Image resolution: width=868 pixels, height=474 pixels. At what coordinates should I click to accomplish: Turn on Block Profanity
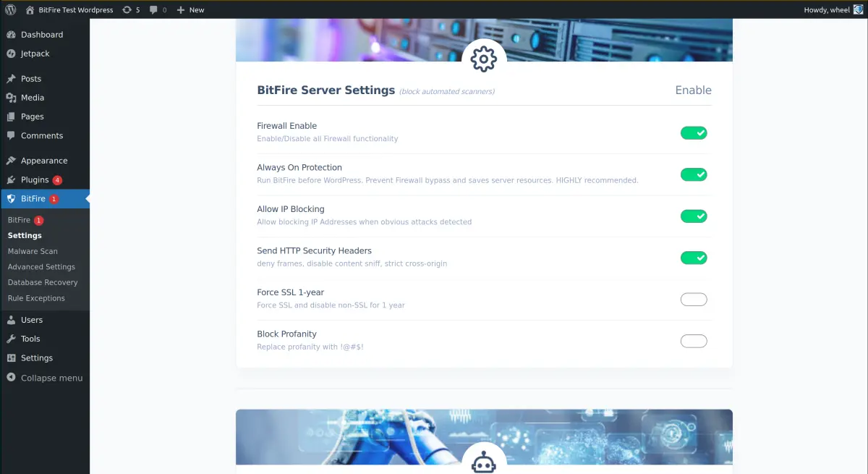pos(694,341)
